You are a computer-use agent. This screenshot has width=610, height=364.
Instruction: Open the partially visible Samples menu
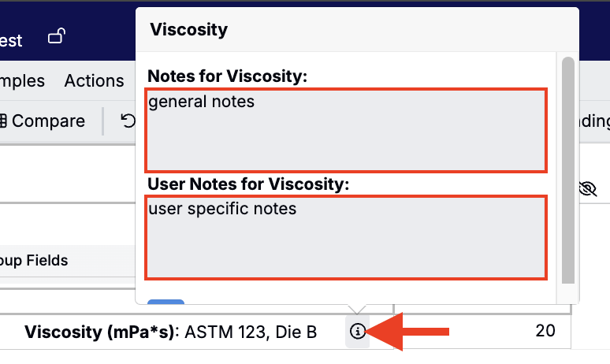(x=22, y=81)
